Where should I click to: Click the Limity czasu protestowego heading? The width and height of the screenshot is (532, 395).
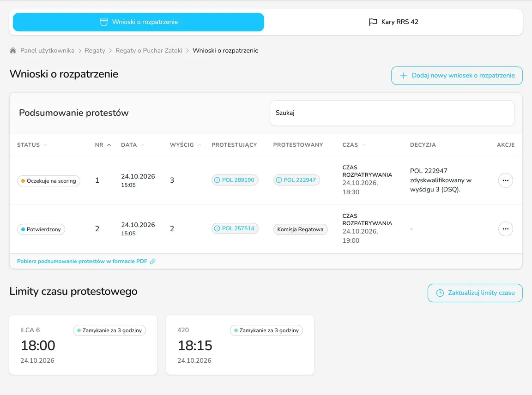point(73,292)
